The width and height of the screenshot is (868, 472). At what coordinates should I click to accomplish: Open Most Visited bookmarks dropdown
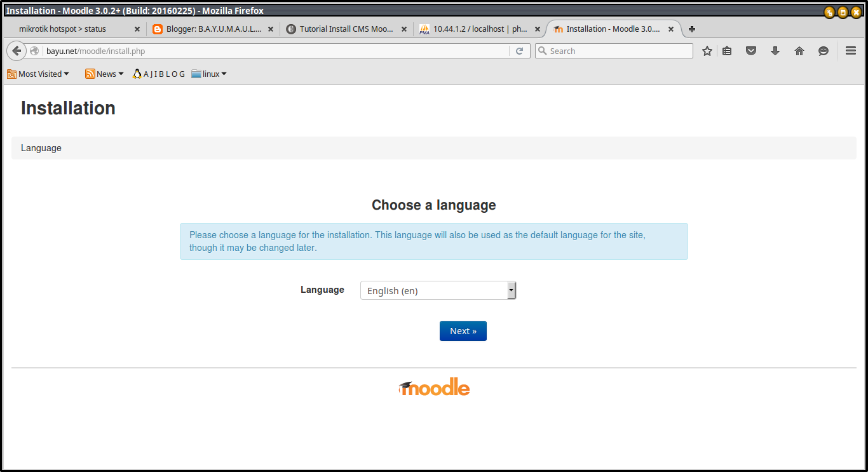[x=38, y=74]
